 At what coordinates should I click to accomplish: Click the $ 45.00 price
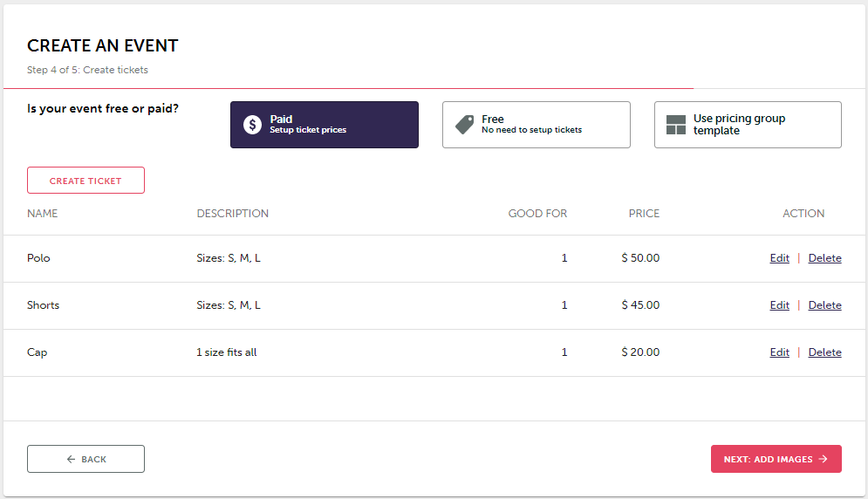point(640,305)
